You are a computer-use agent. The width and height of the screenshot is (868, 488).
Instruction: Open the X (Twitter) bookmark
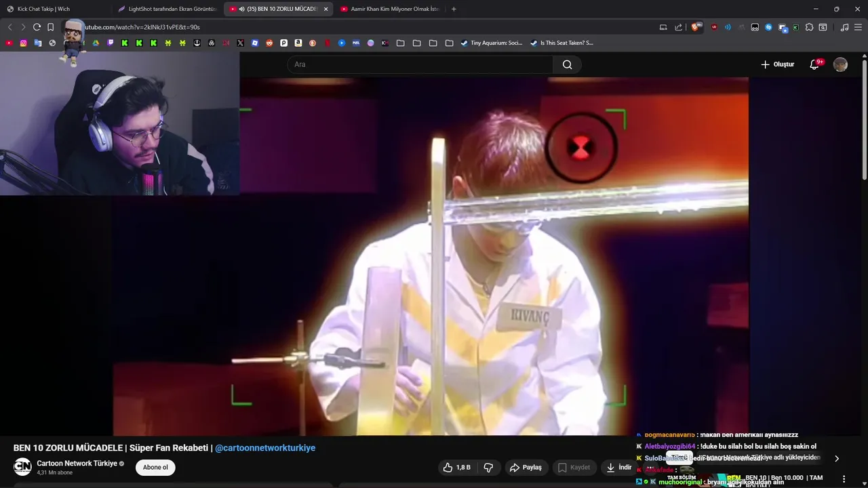click(240, 43)
